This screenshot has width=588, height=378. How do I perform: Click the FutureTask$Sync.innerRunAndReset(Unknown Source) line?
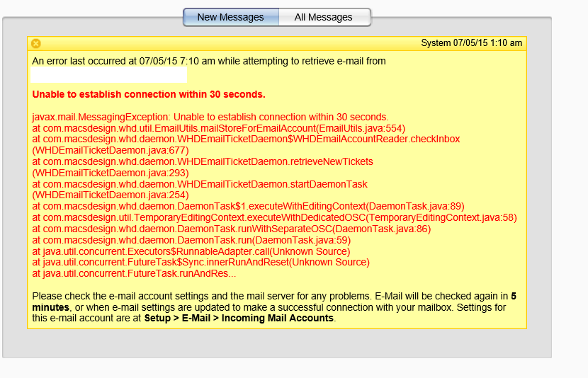pyautogui.click(x=200, y=262)
